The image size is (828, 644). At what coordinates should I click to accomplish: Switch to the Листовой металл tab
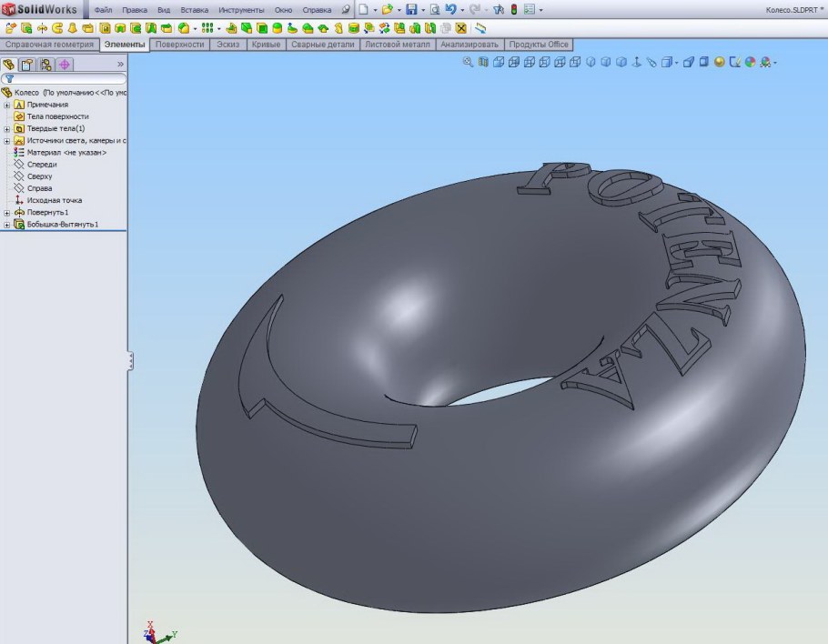click(x=397, y=44)
